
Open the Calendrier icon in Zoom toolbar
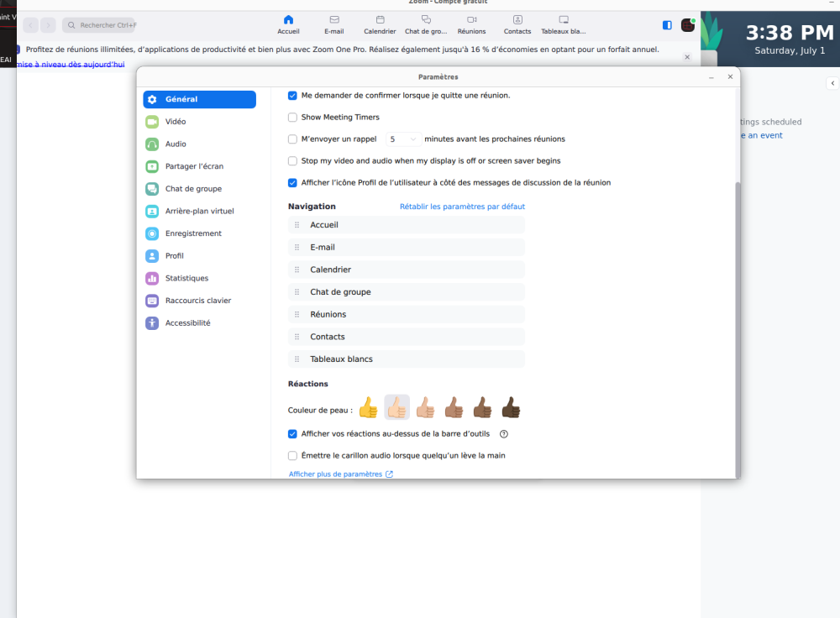pyautogui.click(x=380, y=24)
